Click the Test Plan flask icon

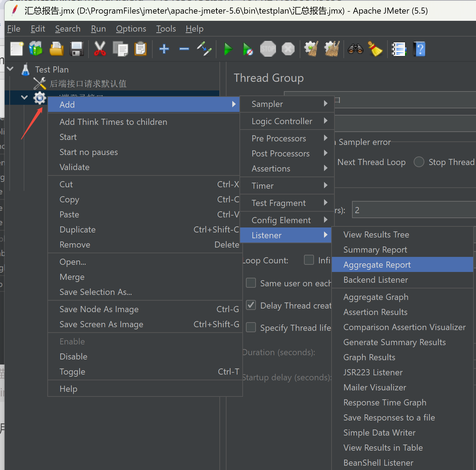tap(25, 69)
